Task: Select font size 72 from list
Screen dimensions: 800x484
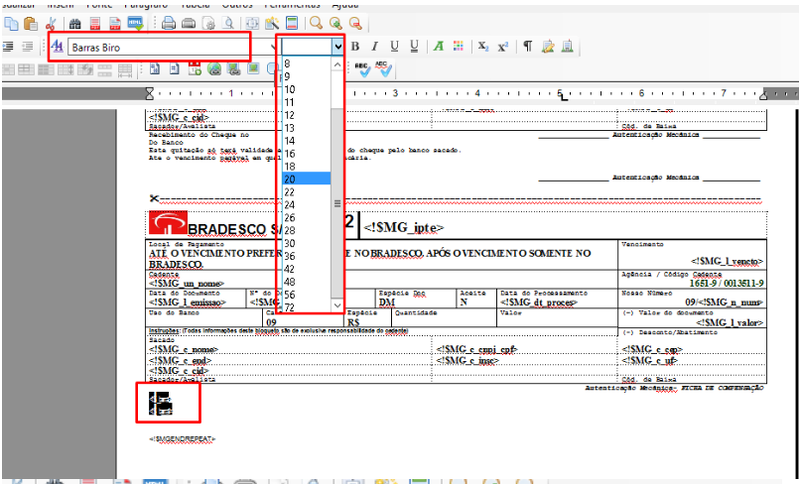Action: point(306,307)
